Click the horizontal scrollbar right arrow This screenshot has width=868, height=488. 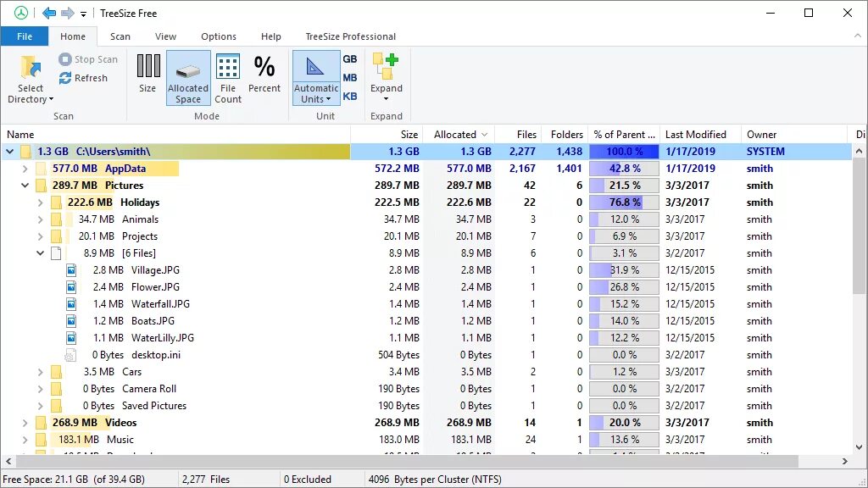tap(845, 461)
